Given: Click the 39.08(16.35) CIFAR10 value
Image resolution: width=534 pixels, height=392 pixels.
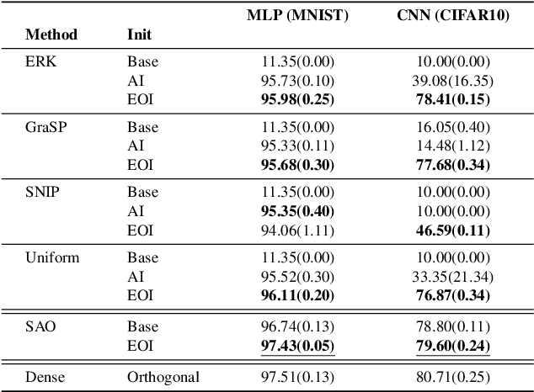Looking at the screenshot, I should [x=455, y=82].
